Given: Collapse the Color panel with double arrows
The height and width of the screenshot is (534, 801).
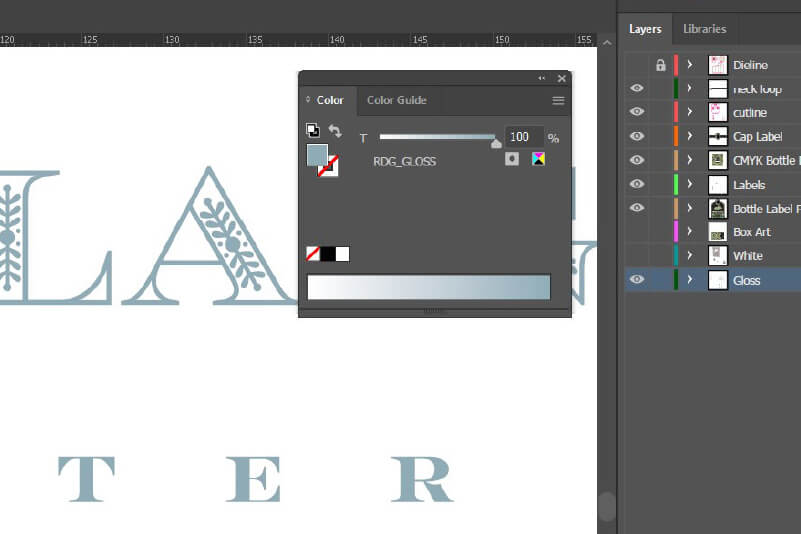Looking at the screenshot, I should [x=542, y=78].
